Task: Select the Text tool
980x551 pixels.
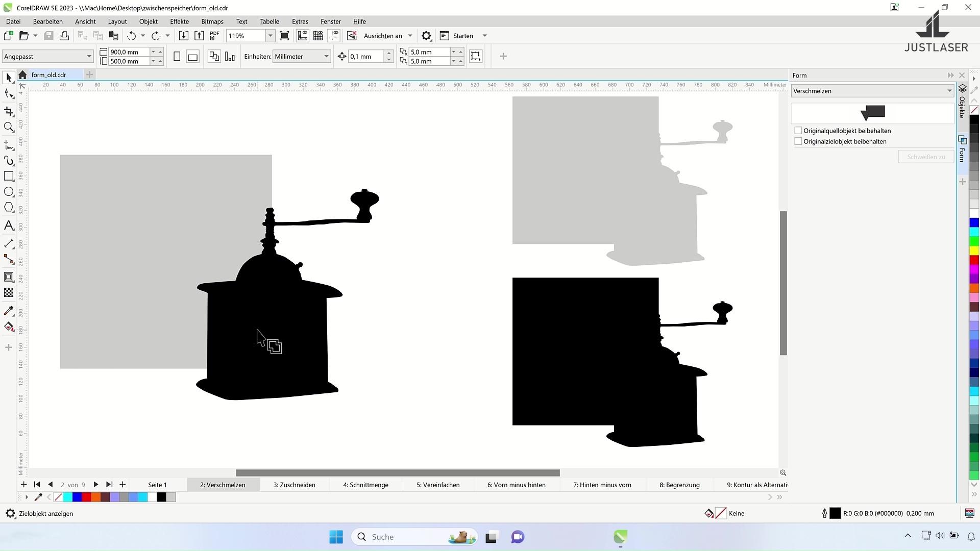Action: pyautogui.click(x=9, y=226)
